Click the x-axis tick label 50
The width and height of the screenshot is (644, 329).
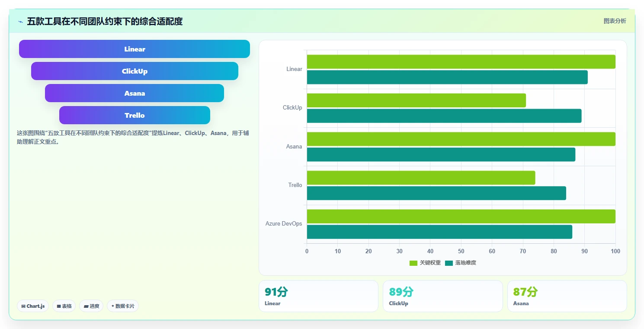461,252
